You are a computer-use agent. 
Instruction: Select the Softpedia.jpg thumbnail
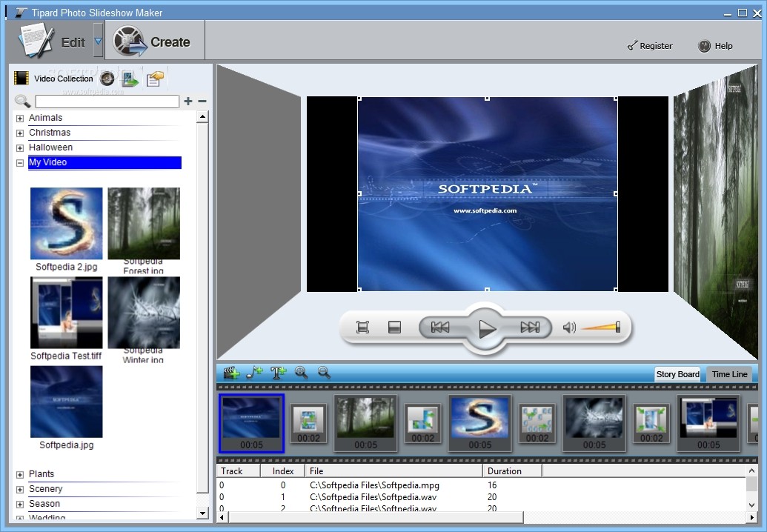[66, 402]
